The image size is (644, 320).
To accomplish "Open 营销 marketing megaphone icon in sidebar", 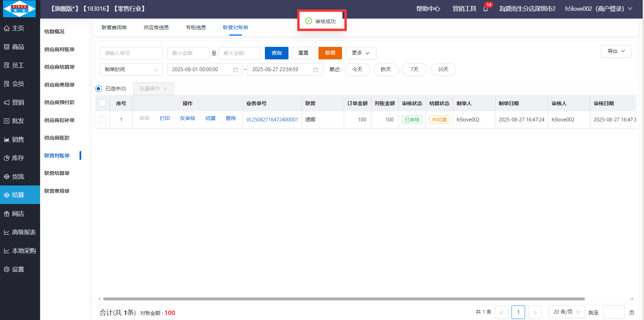I will point(7,103).
